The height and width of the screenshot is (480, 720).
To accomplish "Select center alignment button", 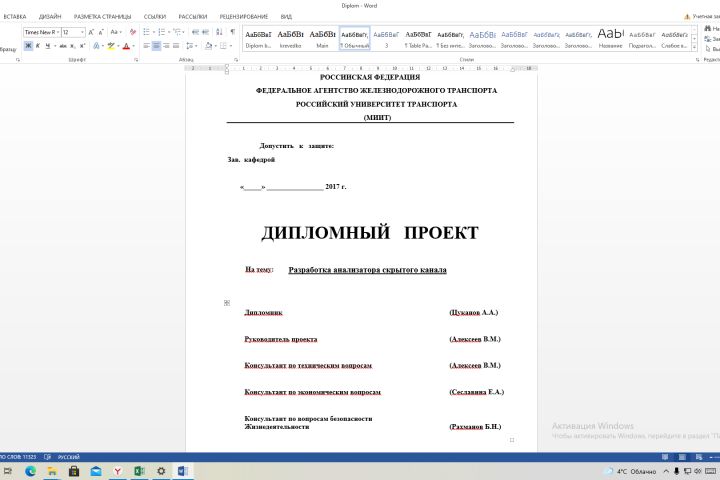I will point(156,45).
